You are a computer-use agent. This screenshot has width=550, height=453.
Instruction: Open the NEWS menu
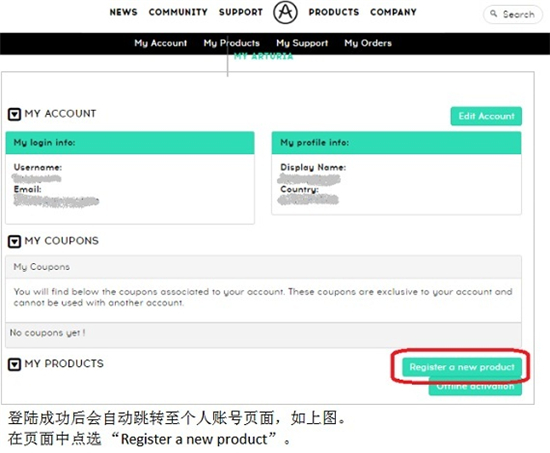point(123,12)
